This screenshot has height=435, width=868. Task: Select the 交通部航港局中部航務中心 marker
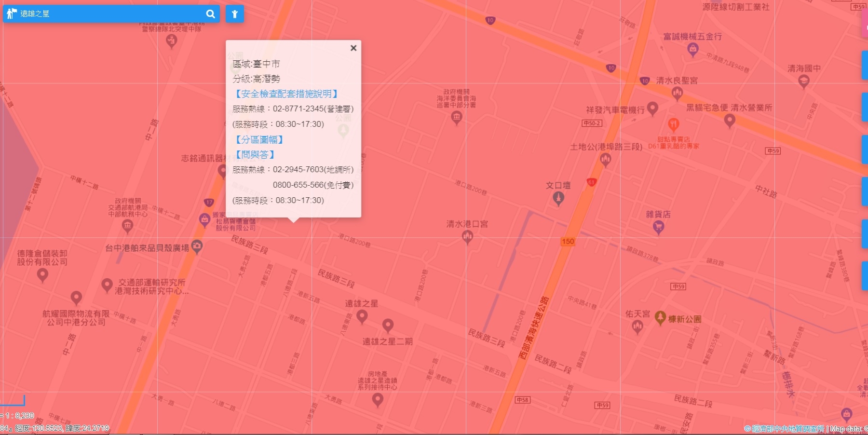tap(127, 225)
